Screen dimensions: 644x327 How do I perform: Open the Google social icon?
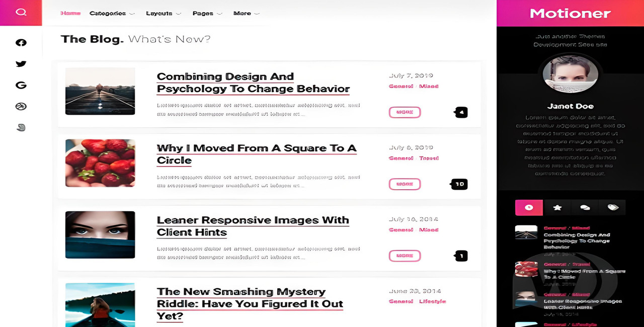21,85
